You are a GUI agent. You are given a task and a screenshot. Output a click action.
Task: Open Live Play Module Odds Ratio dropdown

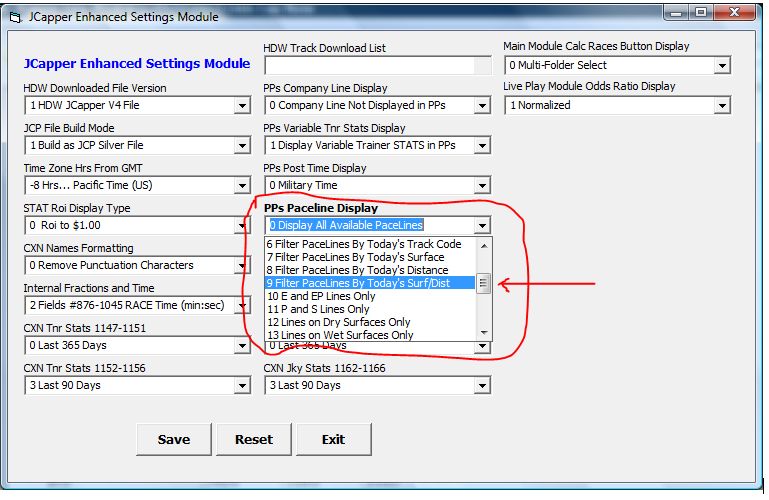coord(722,105)
